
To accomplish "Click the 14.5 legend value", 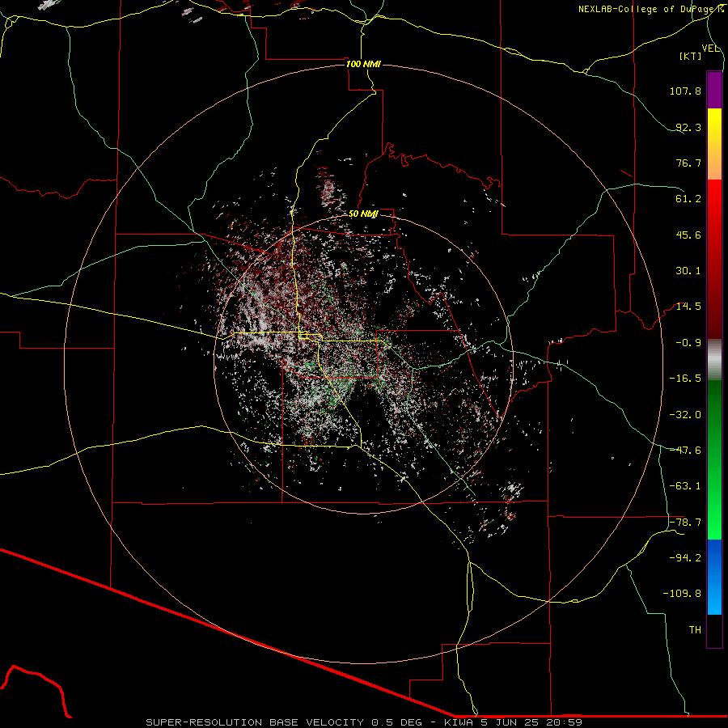I will pyautogui.click(x=688, y=307).
